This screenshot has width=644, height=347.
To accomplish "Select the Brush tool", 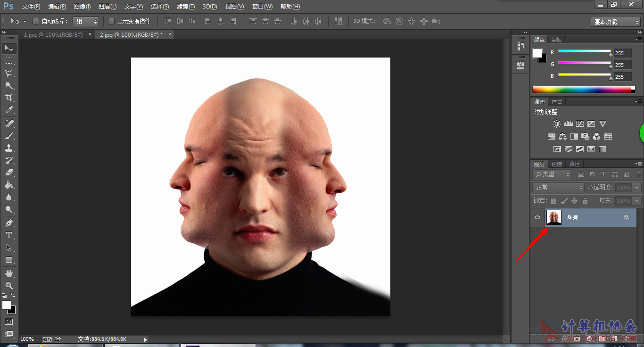I will [9, 136].
